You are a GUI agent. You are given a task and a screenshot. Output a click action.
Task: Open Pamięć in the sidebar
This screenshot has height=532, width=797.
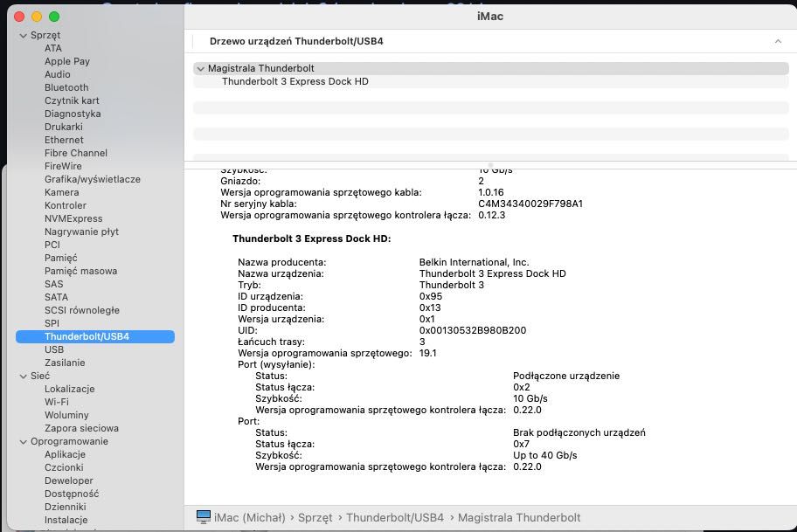pyautogui.click(x=61, y=258)
